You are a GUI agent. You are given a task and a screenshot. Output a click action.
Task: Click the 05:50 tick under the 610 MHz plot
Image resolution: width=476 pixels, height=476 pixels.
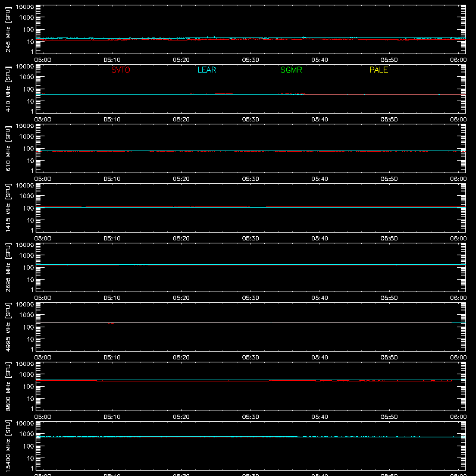point(389,179)
